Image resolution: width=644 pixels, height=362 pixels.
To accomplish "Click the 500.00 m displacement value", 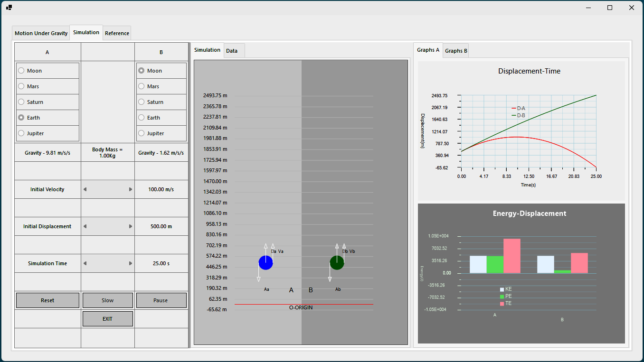I will pyautogui.click(x=161, y=226).
